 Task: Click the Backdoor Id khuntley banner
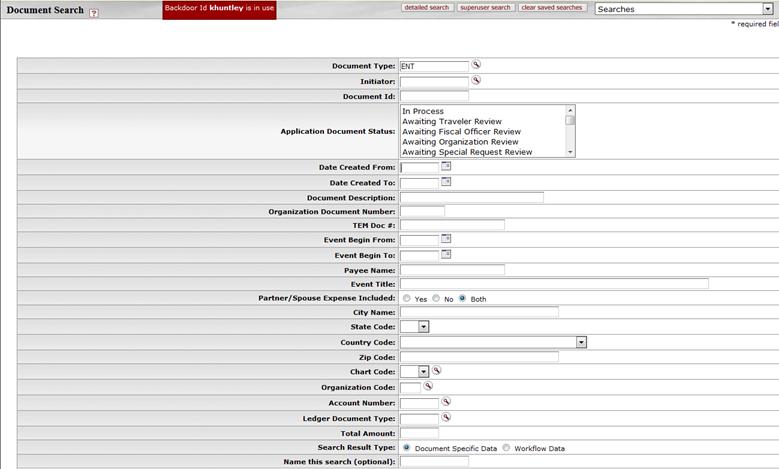[219, 9]
